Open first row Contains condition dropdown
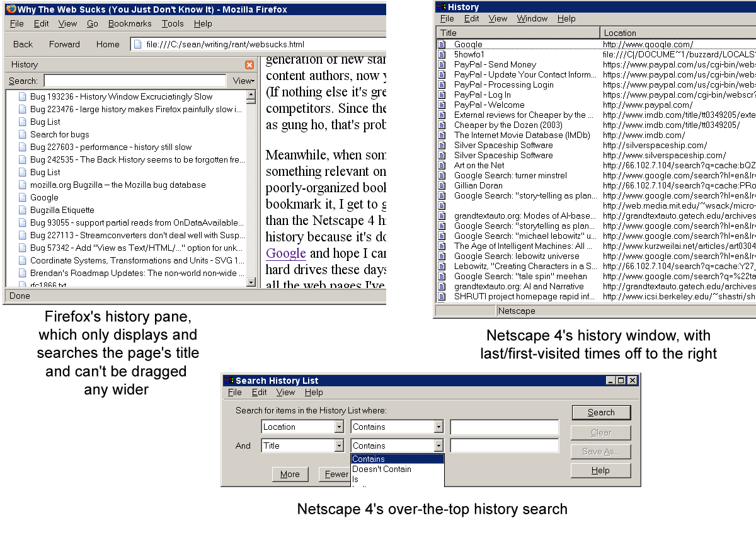Screen dimensions: 756x535 (x=438, y=427)
